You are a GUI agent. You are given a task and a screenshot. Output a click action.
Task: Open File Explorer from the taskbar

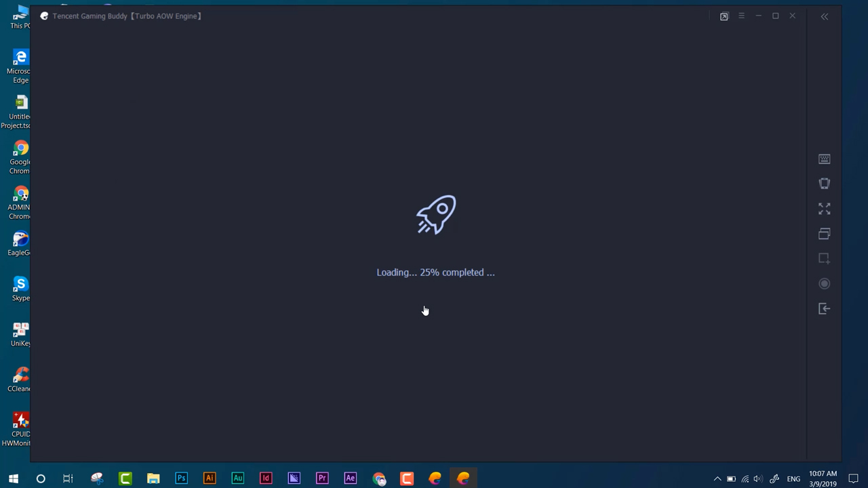tap(153, 479)
